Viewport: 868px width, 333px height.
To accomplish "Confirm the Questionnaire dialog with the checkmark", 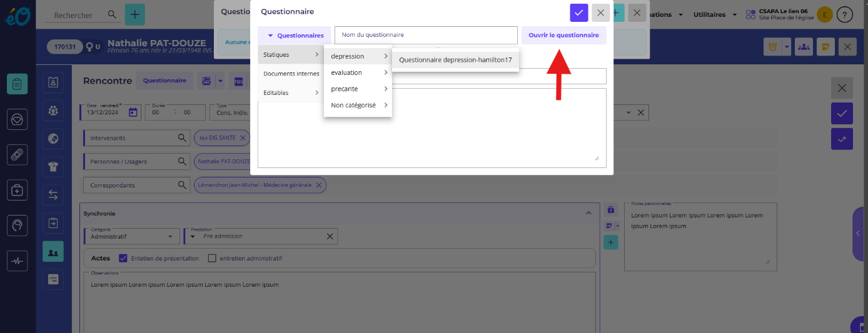I will coord(578,12).
